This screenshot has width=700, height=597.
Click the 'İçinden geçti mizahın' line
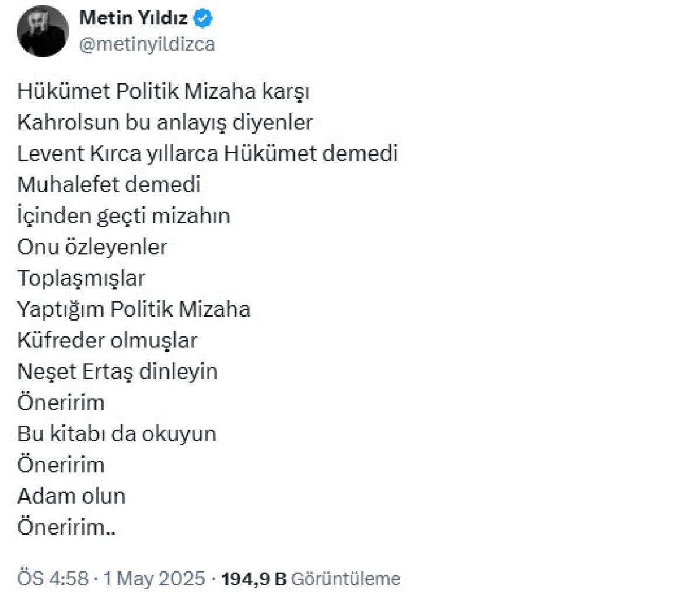pos(124,216)
